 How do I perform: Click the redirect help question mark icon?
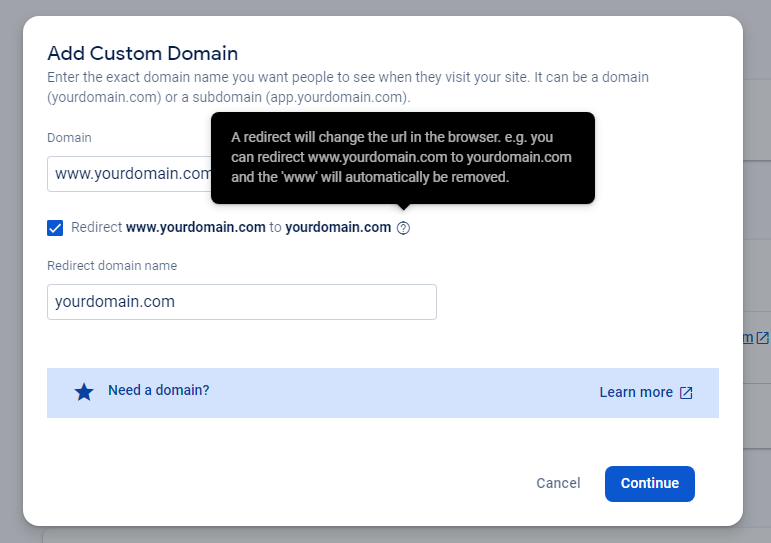click(x=403, y=228)
